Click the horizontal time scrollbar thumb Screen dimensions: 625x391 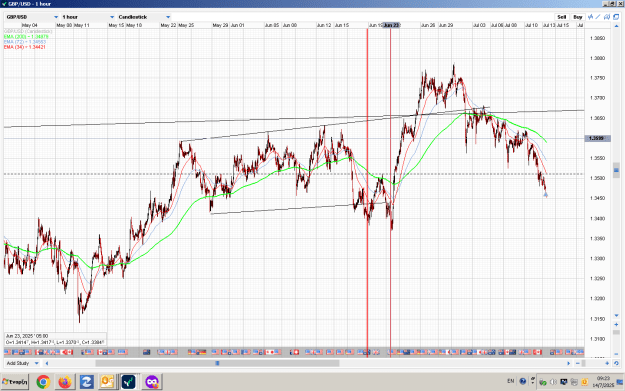[217, 363]
